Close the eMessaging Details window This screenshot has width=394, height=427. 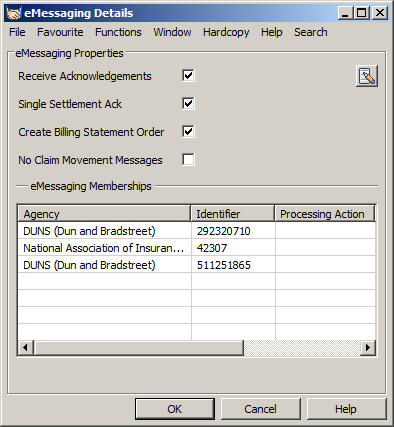[380, 13]
